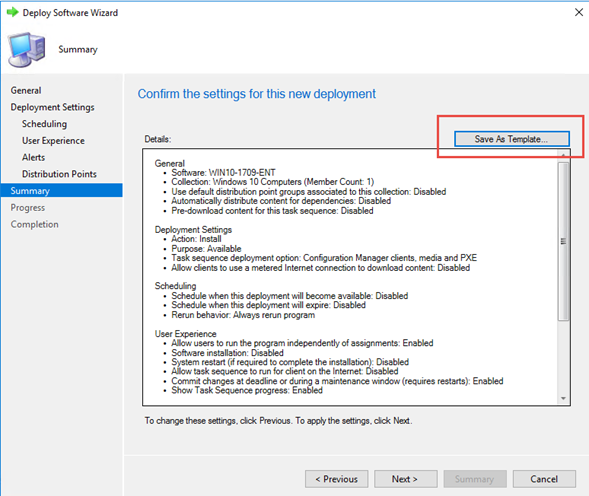Screen dimensions: 589x496
Task: Click the Pre-download content line
Action: (x=272, y=211)
